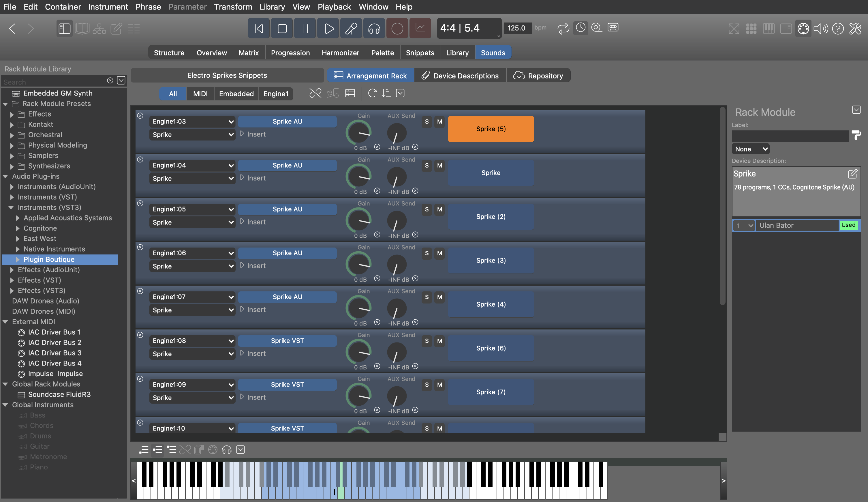Open the Engine1:04 port dropdown

[x=192, y=165]
